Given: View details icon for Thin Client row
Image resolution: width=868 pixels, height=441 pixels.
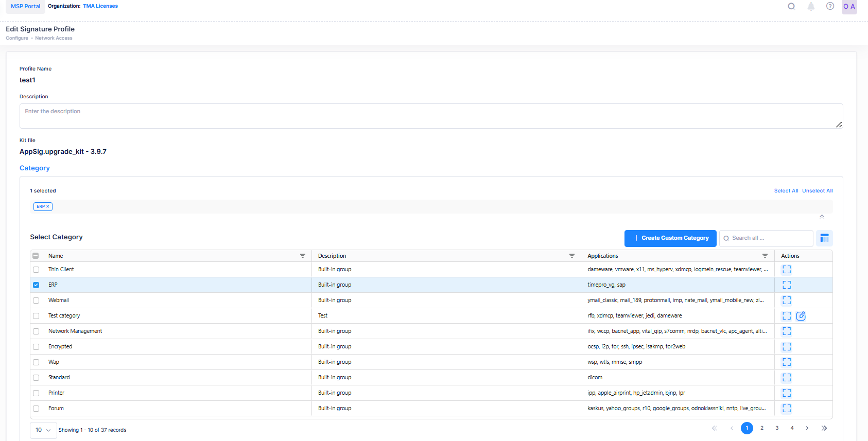Looking at the screenshot, I should coord(786,270).
